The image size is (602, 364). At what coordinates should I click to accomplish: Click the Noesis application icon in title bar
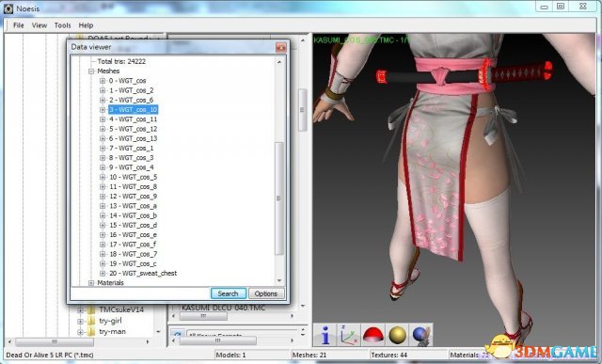[x=8, y=8]
